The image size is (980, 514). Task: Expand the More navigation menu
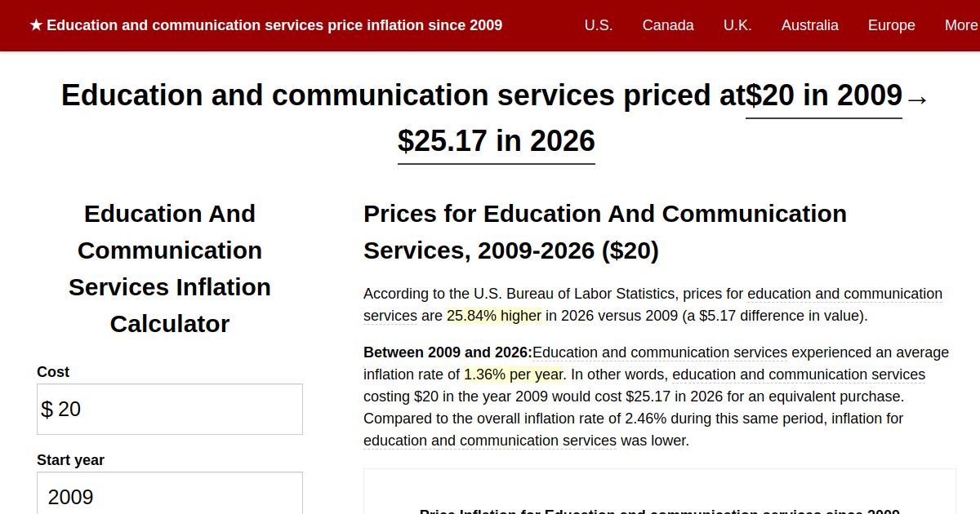960,25
